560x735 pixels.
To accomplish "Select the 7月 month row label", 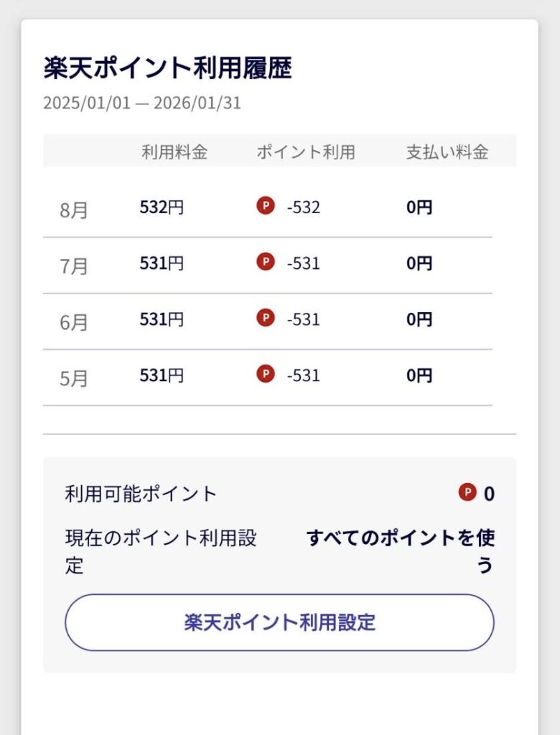I will pyautogui.click(x=74, y=266).
